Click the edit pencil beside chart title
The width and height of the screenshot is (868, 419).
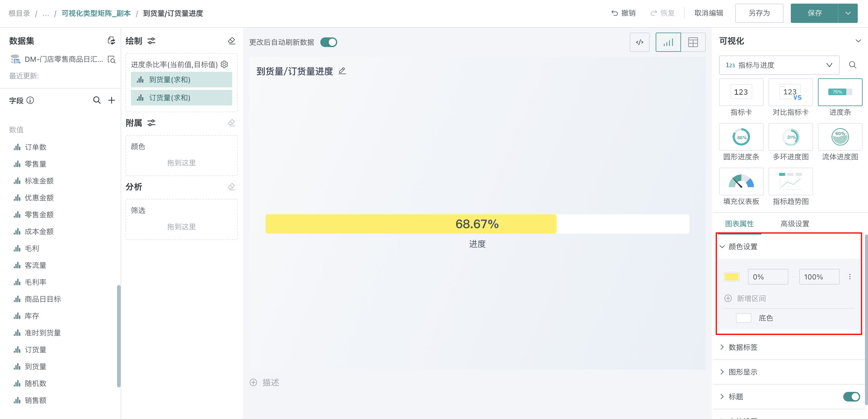342,71
